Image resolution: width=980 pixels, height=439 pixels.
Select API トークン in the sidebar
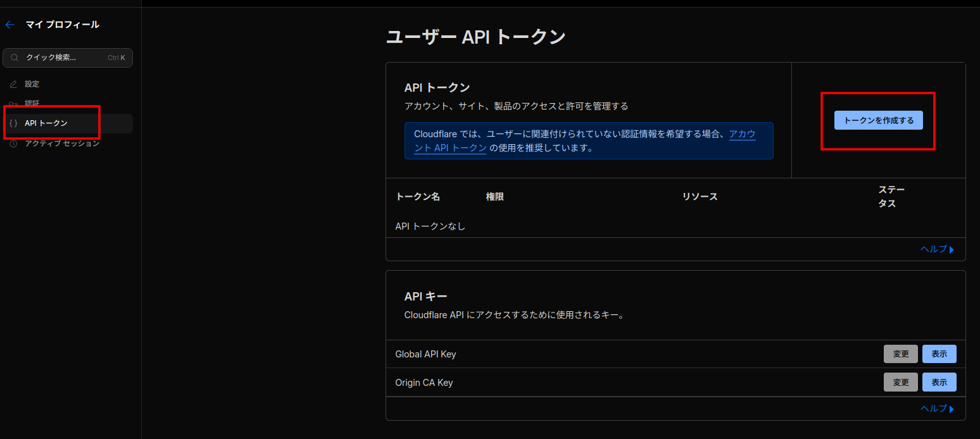(46, 123)
